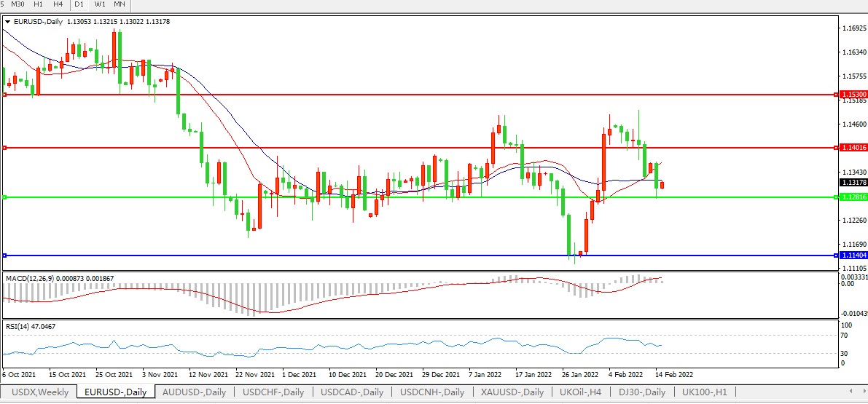Select the H4 timeframe button
The image size is (868, 404).
58,4
